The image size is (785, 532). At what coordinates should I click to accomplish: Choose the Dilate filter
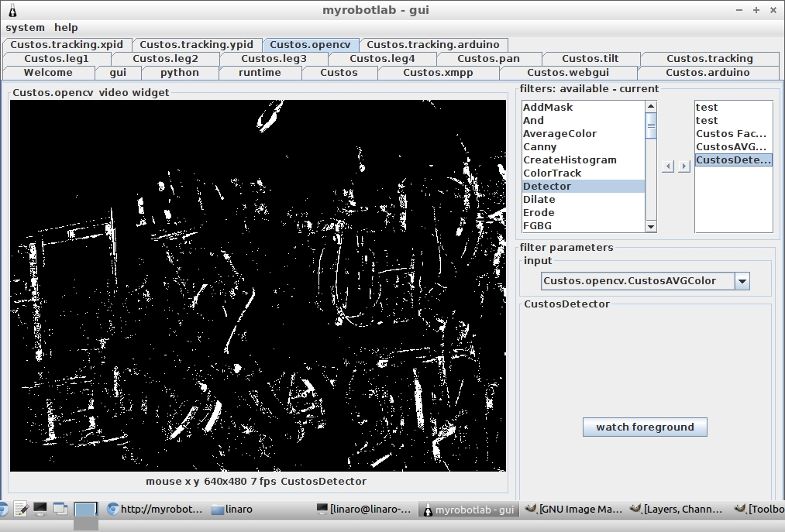[x=584, y=199]
